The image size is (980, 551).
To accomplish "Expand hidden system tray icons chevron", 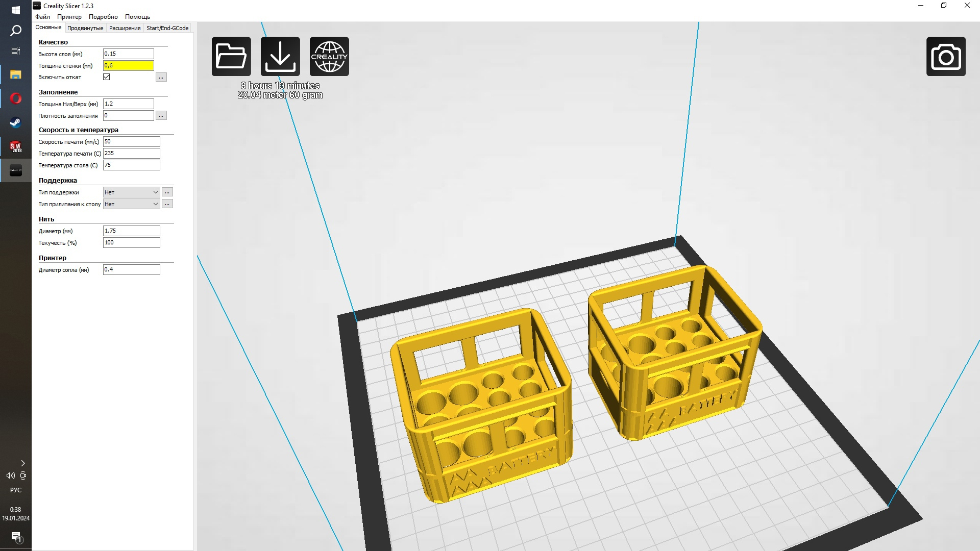I will [22, 463].
